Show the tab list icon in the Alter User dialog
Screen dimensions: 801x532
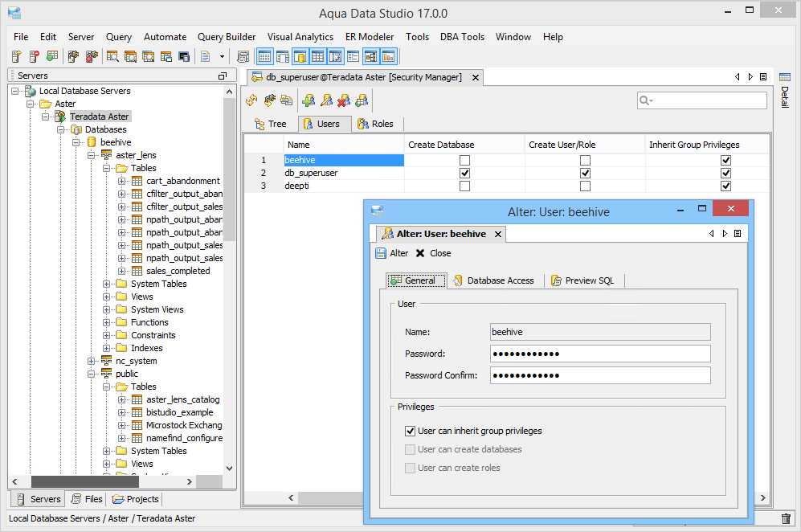[738, 234]
